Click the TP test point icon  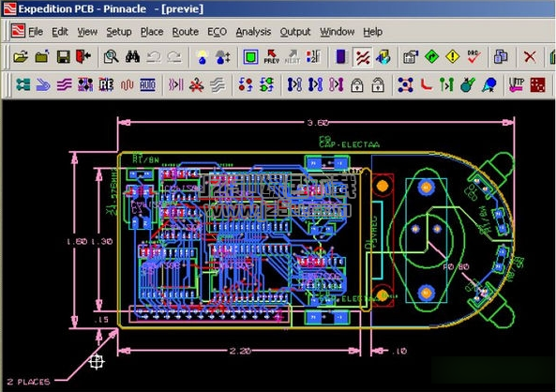tap(517, 84)
